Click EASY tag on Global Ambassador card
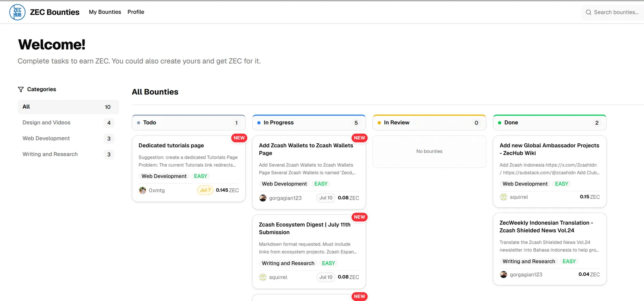This screenshot has height=301, width=644. coord(561,184)
